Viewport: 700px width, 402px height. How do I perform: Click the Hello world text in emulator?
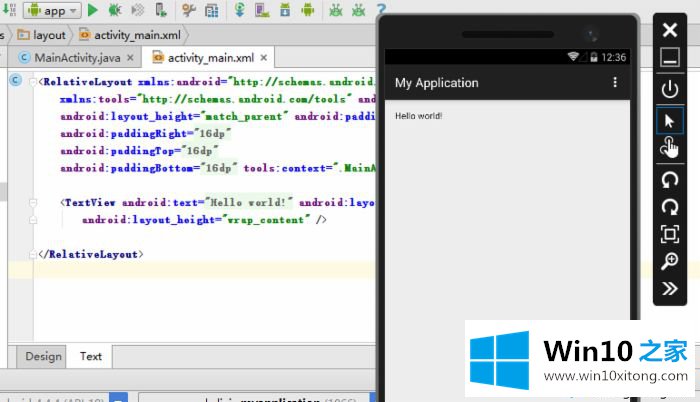coord(418,116)
